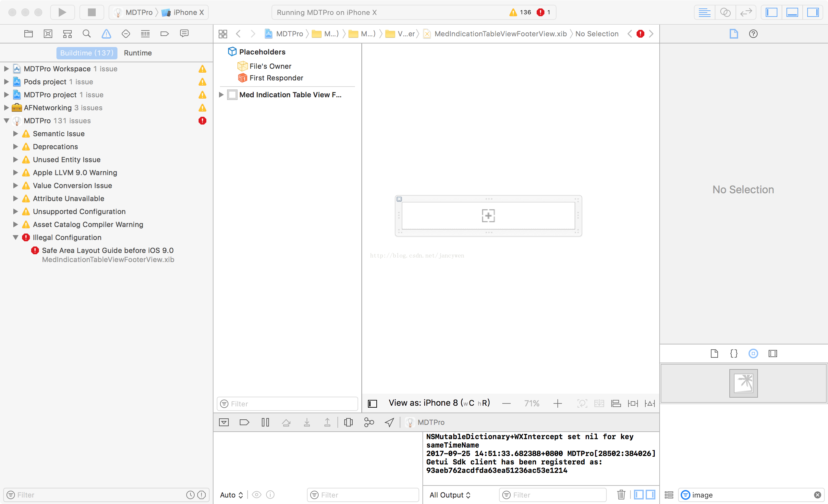The width and height of the screenshot is (828, 504).
Task: Expand Med Indication Table View outline item
Action: click(221, 95)
